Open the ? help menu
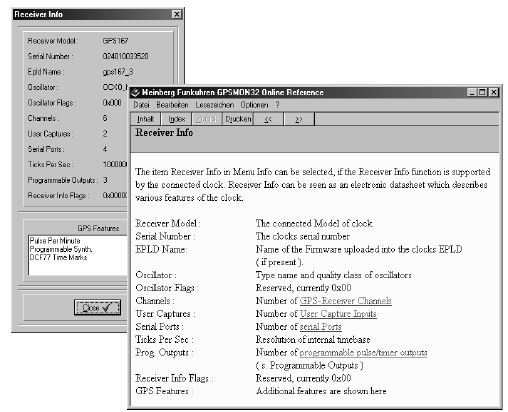Screen dimensions: 508x412 pyautogui.click(x=277, y=105)
